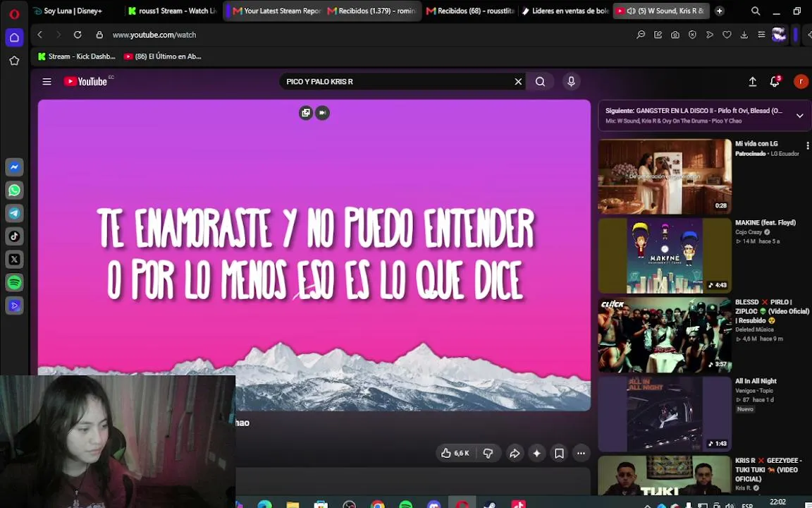
Task: Open YouTube account avatar menu
Action: click(x=801, y=81)
